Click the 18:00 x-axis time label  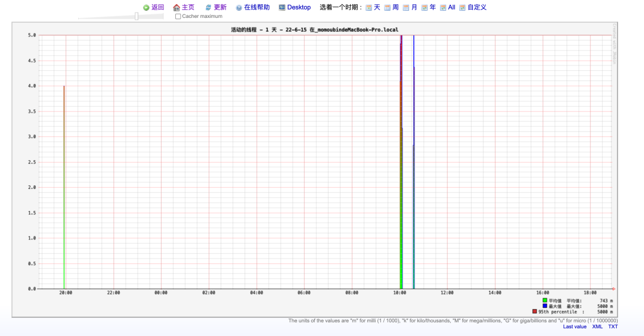pos(590,293)
